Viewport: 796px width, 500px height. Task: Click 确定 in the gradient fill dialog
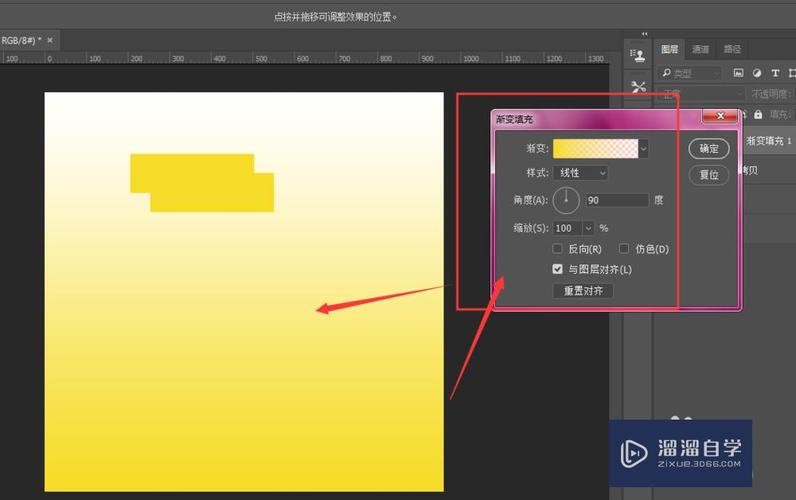click(709, 149)
